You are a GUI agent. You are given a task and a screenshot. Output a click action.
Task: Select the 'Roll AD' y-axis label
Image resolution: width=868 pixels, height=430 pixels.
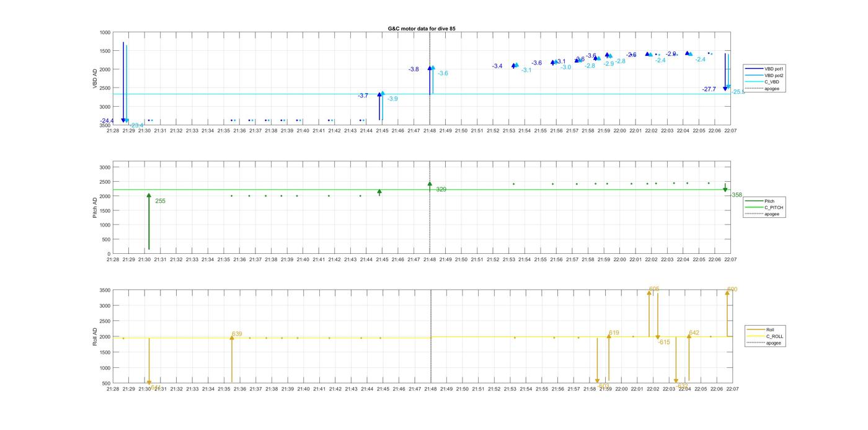point(95,336)
